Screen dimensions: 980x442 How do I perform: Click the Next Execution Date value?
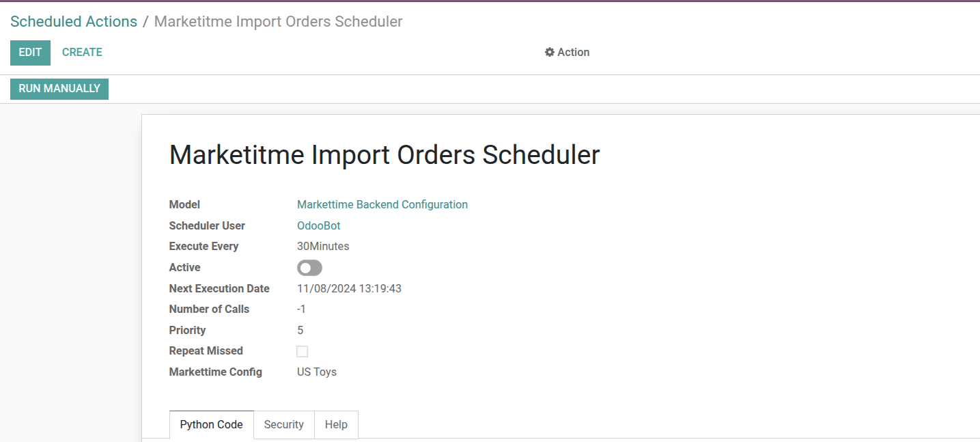(349, 288)
